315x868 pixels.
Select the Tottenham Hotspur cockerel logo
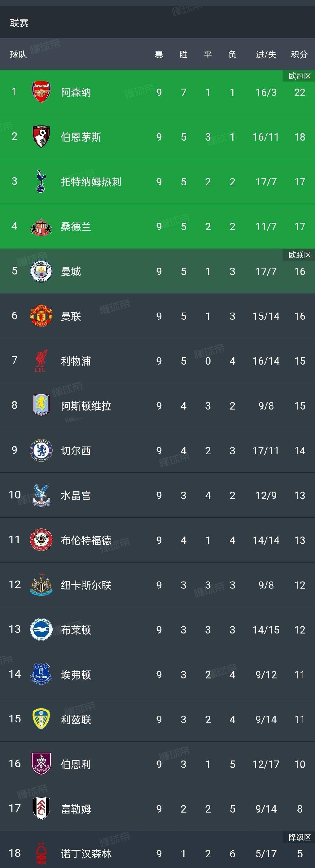click(41, 182)
